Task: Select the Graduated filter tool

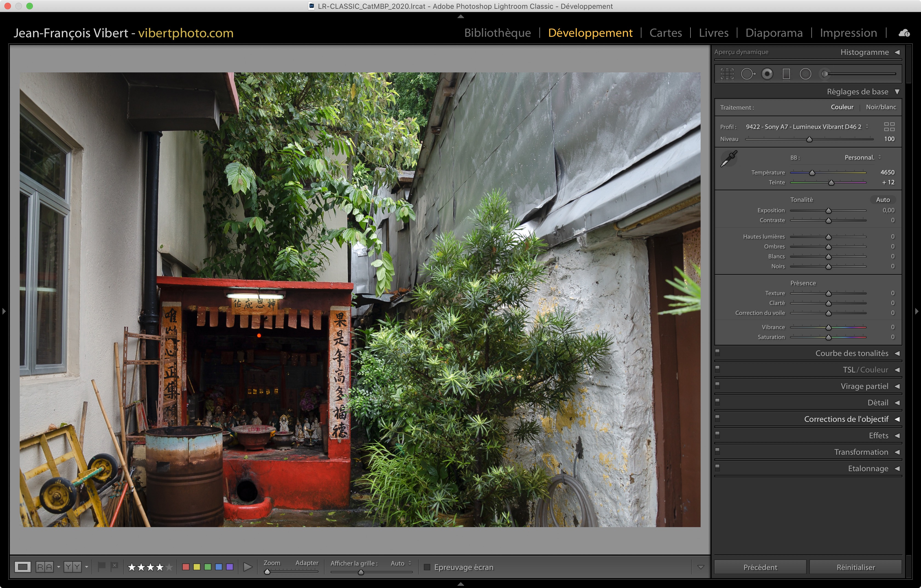Action: click(786, 74)
